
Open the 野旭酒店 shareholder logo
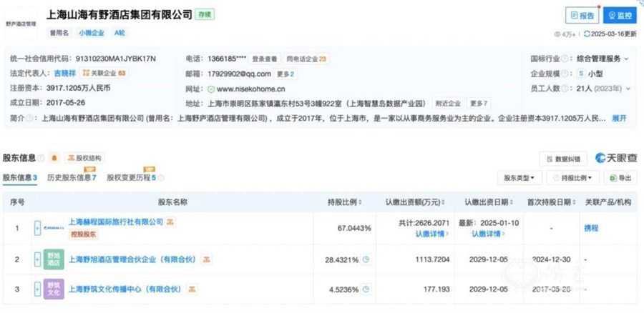[54, 259]
